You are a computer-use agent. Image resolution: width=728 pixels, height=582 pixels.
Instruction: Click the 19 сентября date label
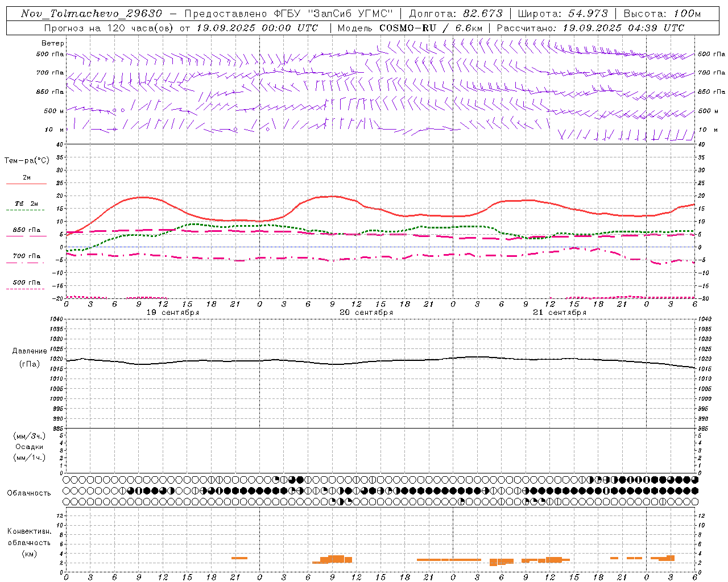coord(173,313)
